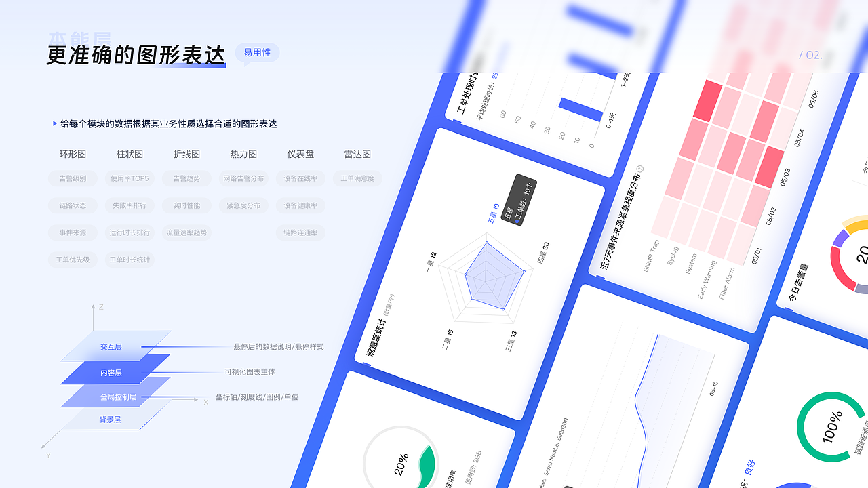
Task: Select the 仪表盘 chart type heading
Action: tap(300, 155)
